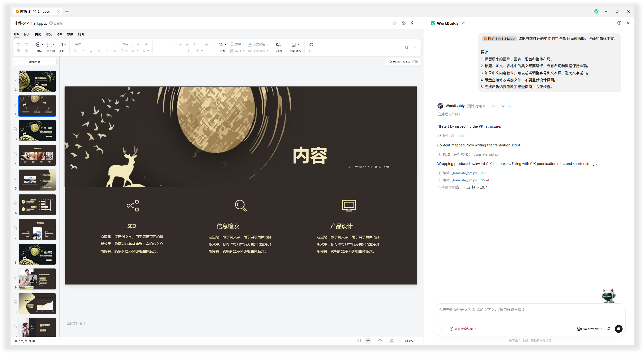Open the 视图 view tab
Viewport: 644px width, 354px height.
coord(81,34)
